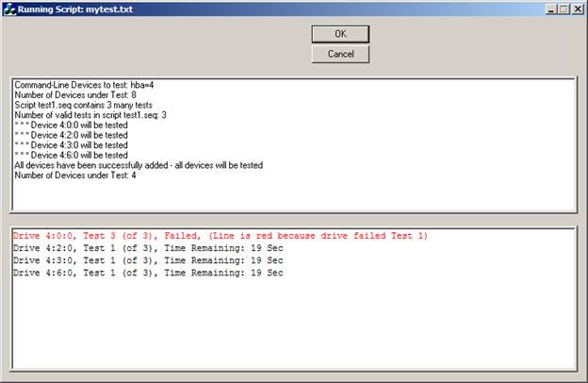The image size is (588, 383).
Task: Select the 'Command-Line Devices to test: hba=4' line
Action: pyautogui.click(x=84, y=85)
